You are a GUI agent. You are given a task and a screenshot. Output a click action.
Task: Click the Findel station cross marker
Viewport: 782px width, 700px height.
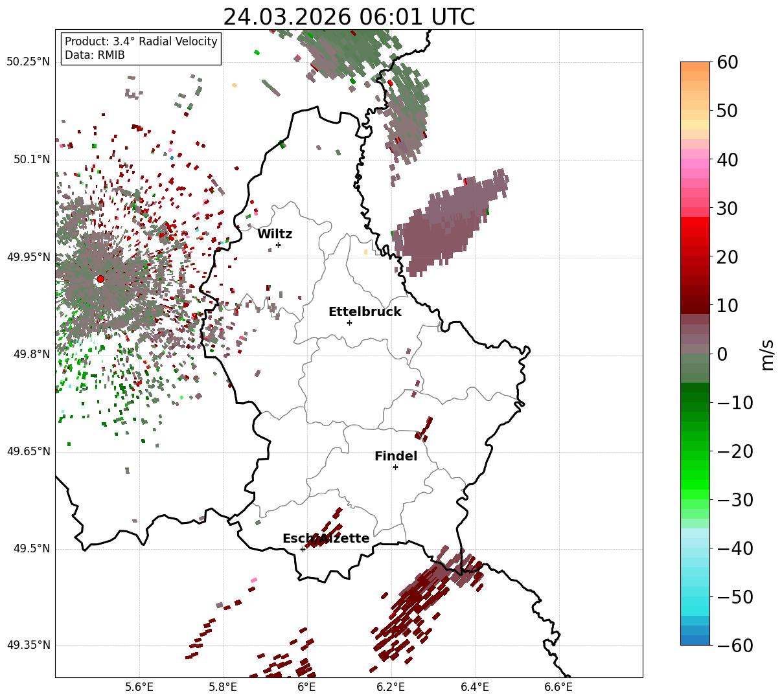[395, 467]
